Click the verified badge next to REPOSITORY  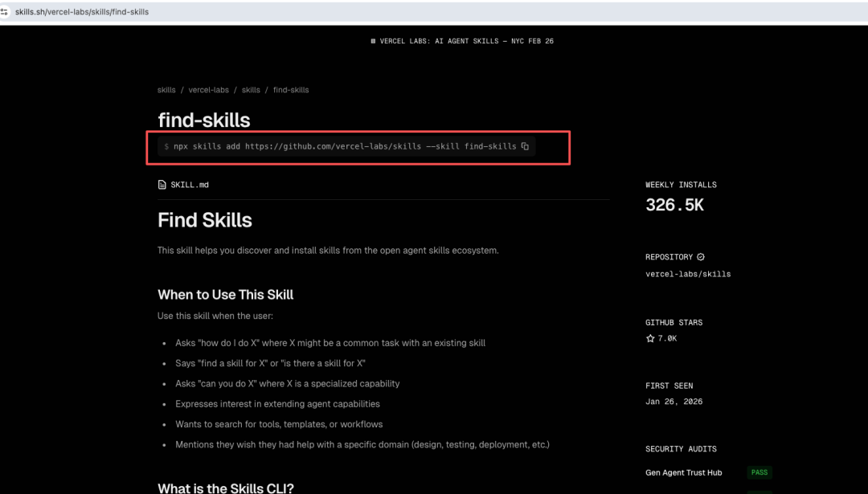701,257
